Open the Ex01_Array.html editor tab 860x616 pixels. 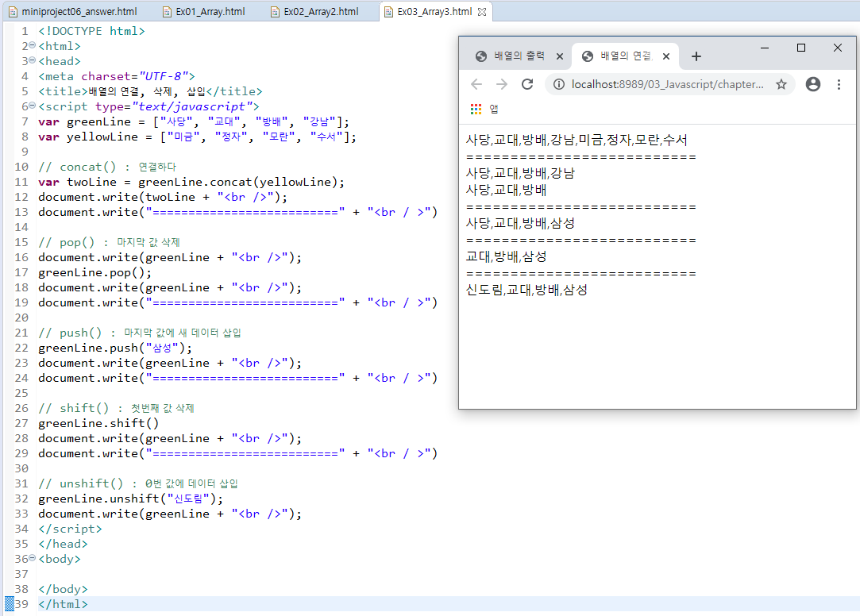[x=204, y=11]
